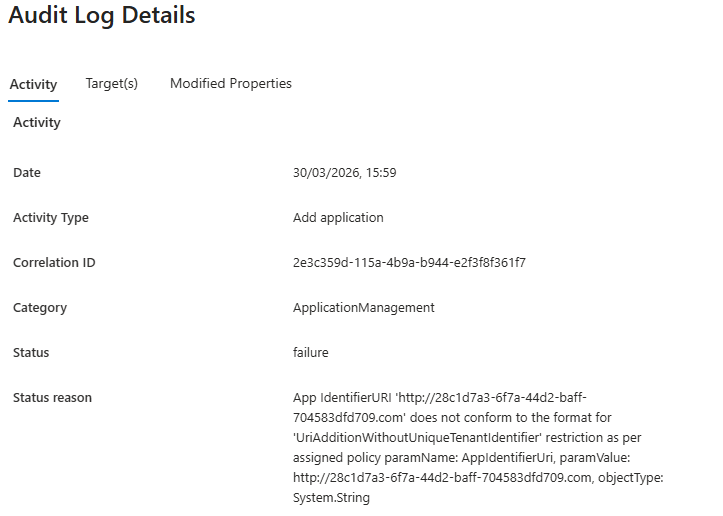Click the System.String text in status reason
The width and height of the screenshot is (723, 516).
(x=331, y=498)
